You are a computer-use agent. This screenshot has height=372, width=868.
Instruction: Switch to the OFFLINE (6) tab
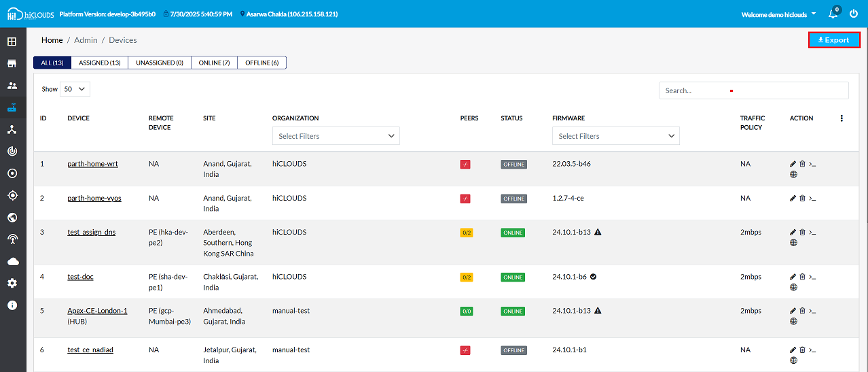tap(261, 63)
